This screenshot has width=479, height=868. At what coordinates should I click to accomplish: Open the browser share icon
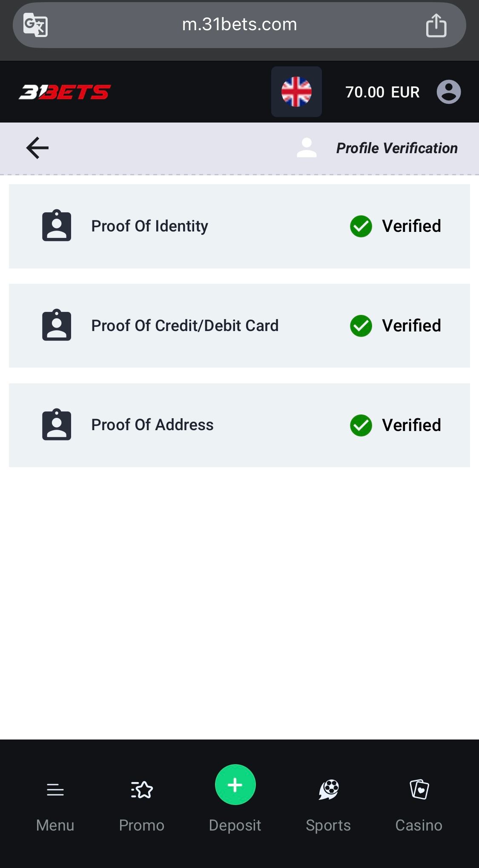coord(436,25)
